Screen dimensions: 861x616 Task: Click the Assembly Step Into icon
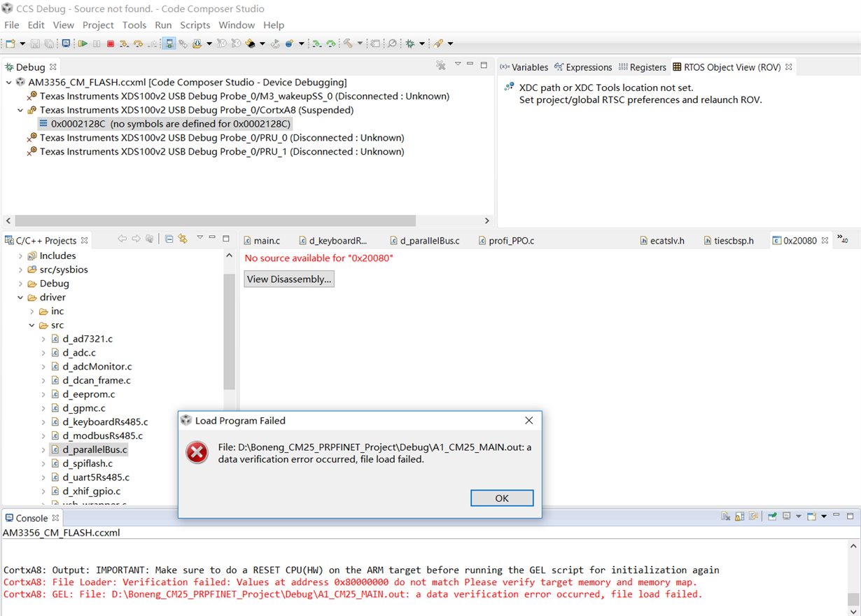coord(317,43)
